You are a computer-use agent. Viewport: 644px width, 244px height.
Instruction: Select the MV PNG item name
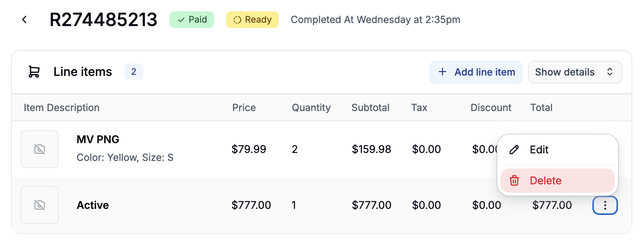97,139
